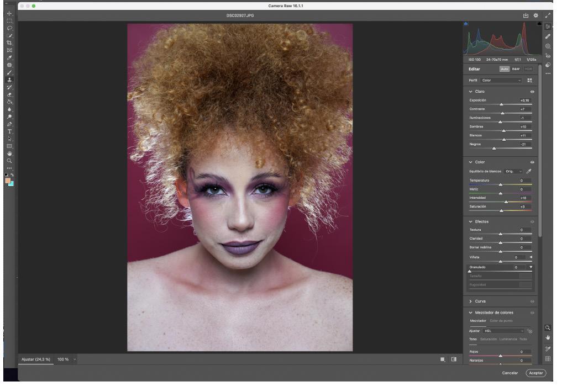Toggle shadow clipping warning in histogram
Viewport: 567px width, 392px height.
(466, 24)
